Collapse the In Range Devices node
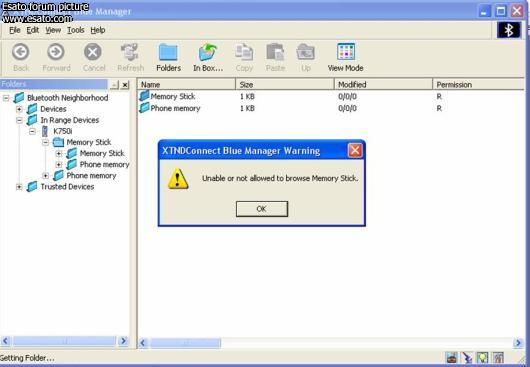This screenshot has height=367, width=530. coord(19,120)
